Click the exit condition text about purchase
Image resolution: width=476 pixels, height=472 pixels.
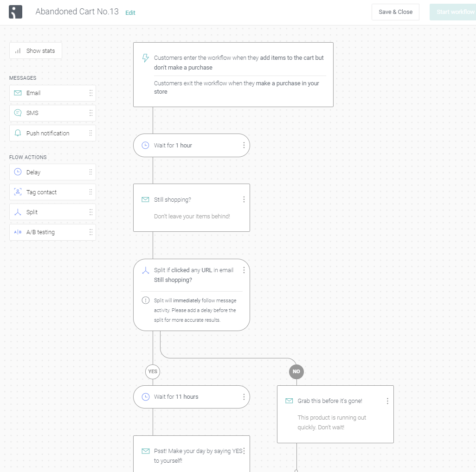pos(236,87)
